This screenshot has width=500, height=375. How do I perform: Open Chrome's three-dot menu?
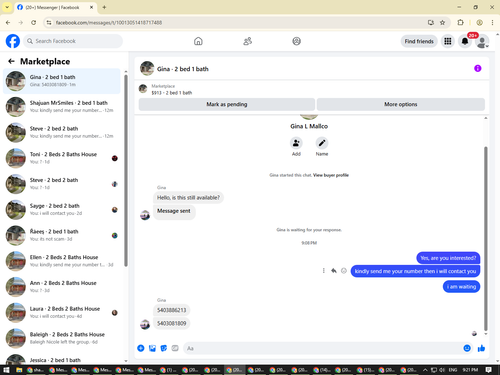tap(492, 23)
